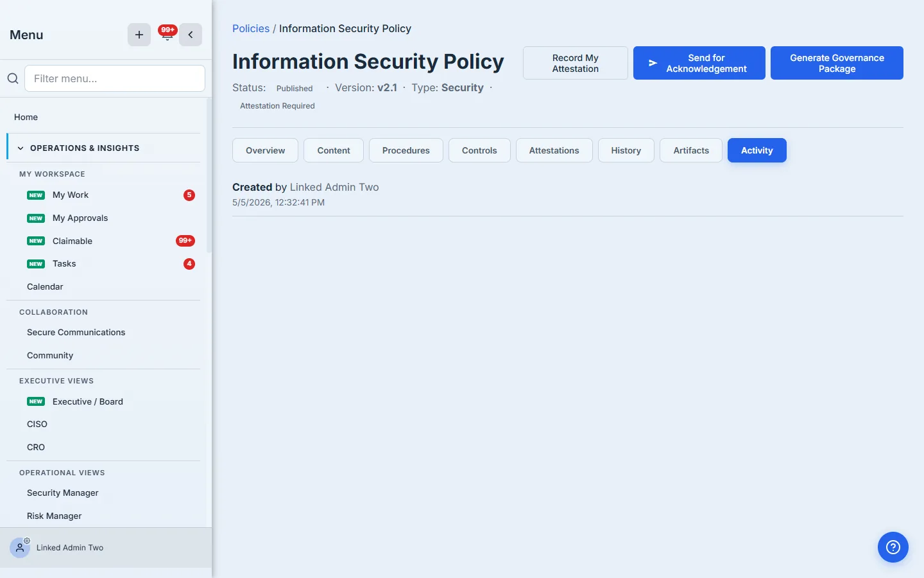The width and height of the screenshot is (924, 578).
Task: Switch to the Content tab
Action: tap(334, 150)
